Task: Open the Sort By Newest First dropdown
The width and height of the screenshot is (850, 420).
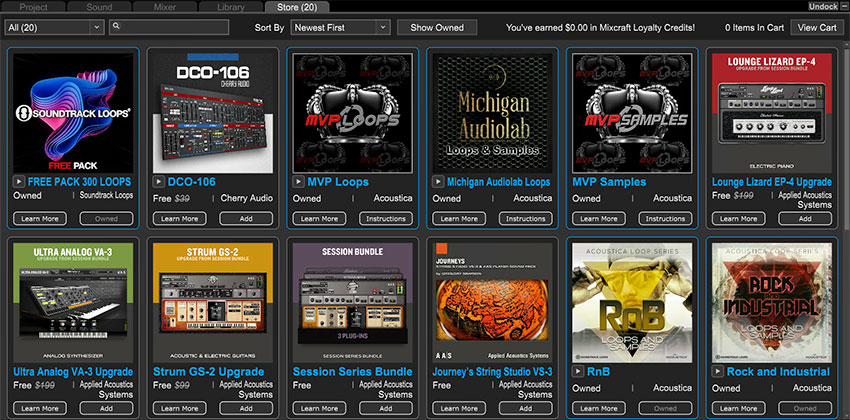Action: click(340, 27)
